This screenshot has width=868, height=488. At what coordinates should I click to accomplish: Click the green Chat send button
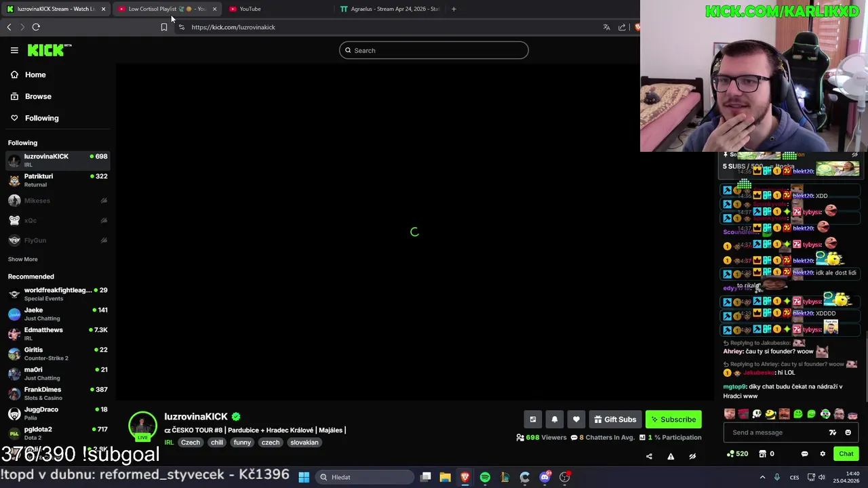(x=846, y=454)
